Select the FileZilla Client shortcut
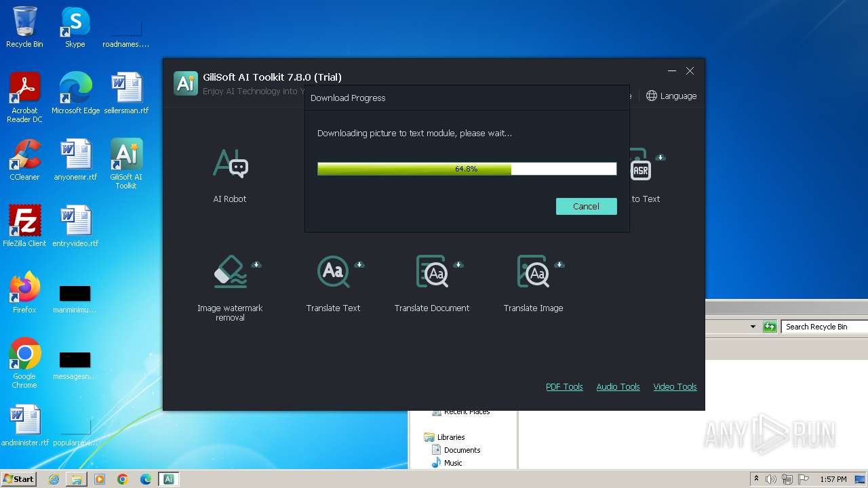The height and width of the screenshot is (488, 868). click(x=24, y=226)
